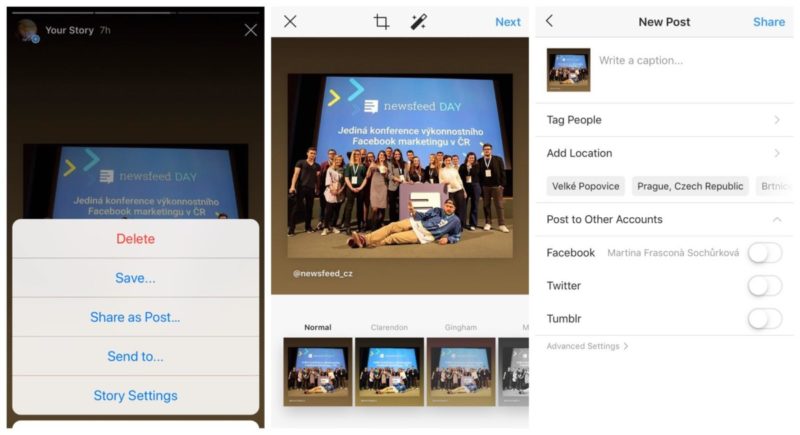Tap @newsfeed_cz mention on photo
This screenshot has width=800, height=435.
click(322, 273)
